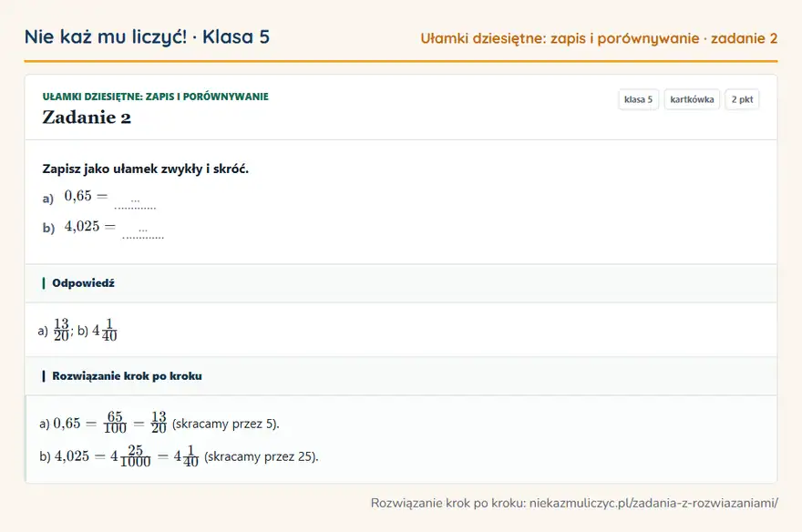Click the instruction 'Zapisz jako ułamek zwykły i skróć.'
Viewport: 802px width, 532px height.
(145, 169)
